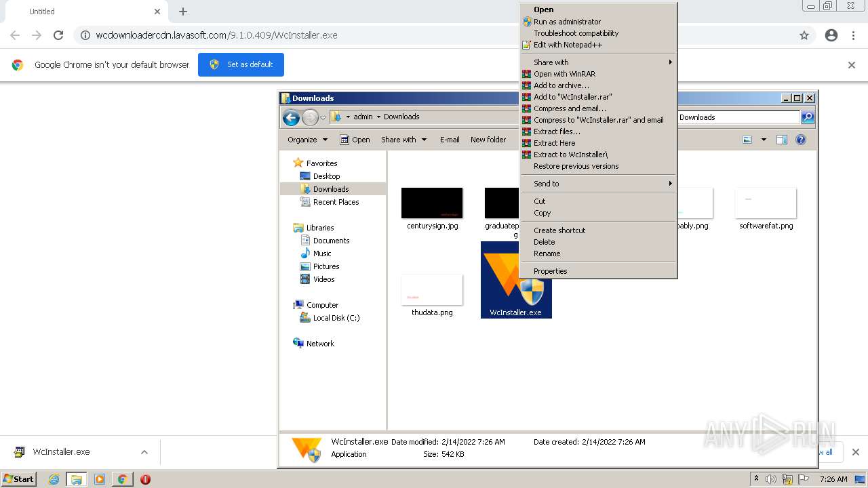Click the Chrome address bar URL
The height and width of the screenshot is (488, 868).
tap(216, 35)
